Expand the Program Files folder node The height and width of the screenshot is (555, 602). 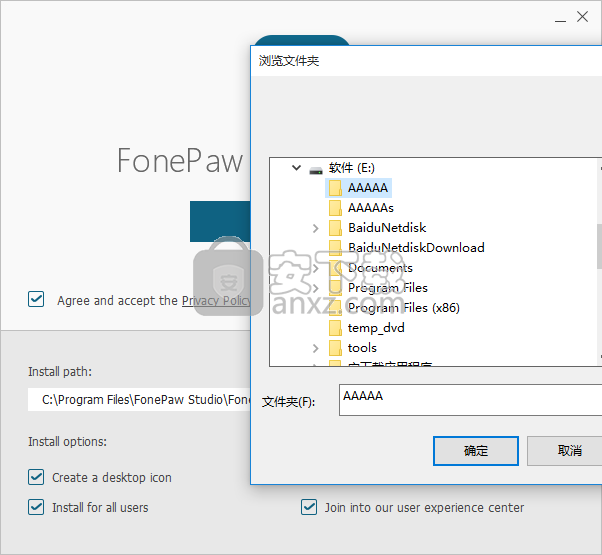click(x=316, y=288)
